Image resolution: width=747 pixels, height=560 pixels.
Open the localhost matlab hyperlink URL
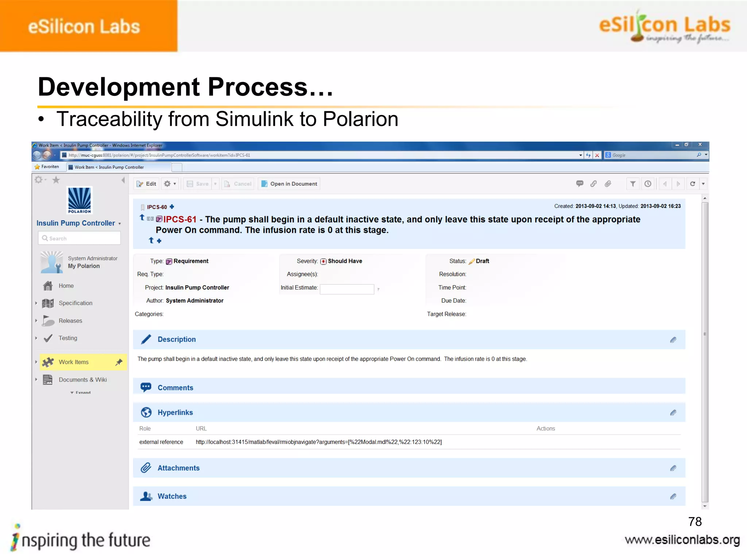(x=318, y=442)
